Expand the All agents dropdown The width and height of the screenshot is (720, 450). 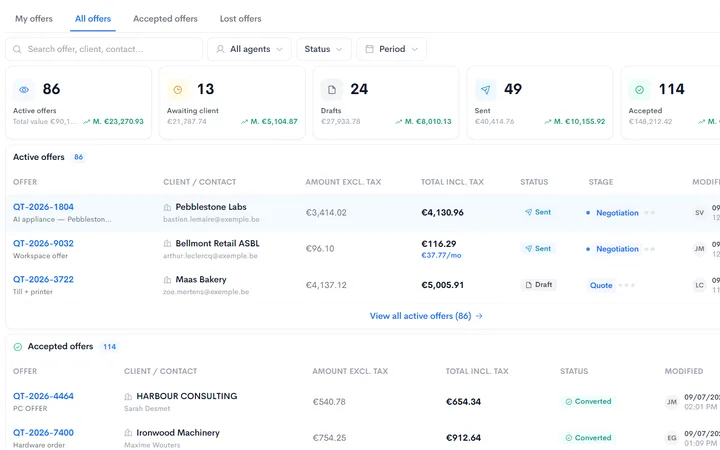click(249, 49)
